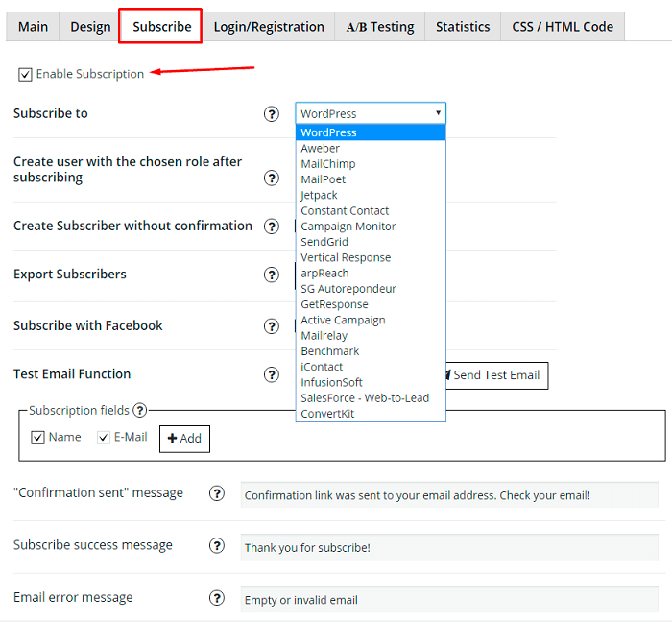Screen dimensions: 672x622
Task: Add a new subscription field
Action: (184, 439)
